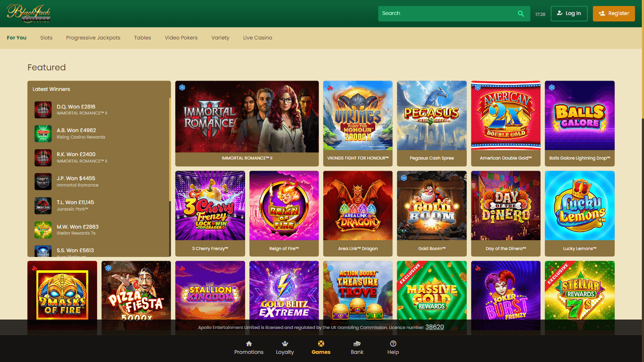Image resolution: width=644 pixels, height=362 pixels.
Task: Click the Blackjack Ballroom logo
Action: (x=29, y=13)
